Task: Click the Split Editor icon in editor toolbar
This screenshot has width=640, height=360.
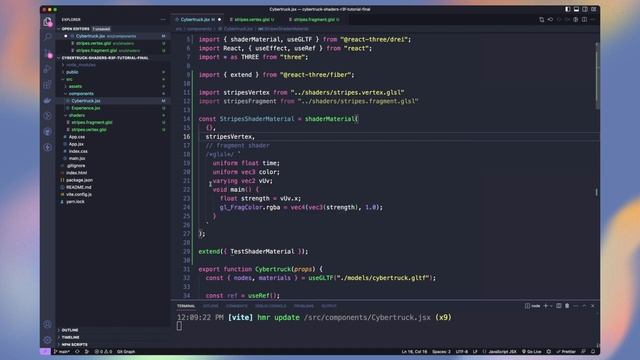Action: point(584,19)
